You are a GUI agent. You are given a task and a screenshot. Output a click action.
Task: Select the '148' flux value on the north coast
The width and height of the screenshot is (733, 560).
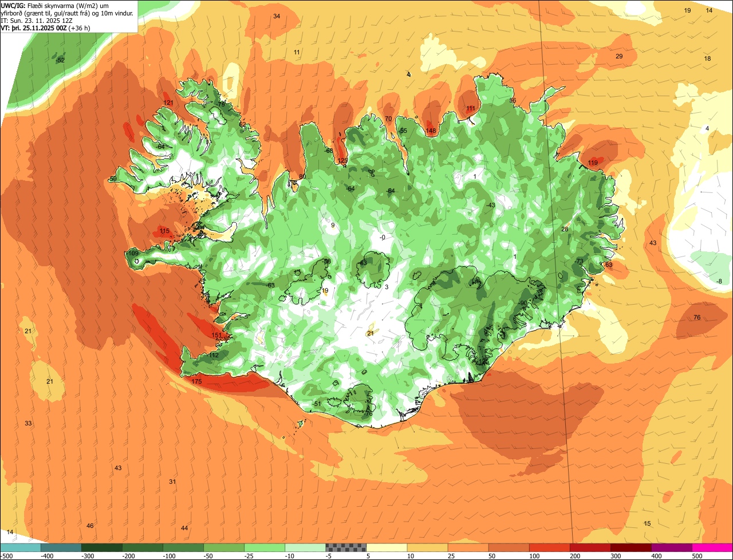click(x=431, y=131)
